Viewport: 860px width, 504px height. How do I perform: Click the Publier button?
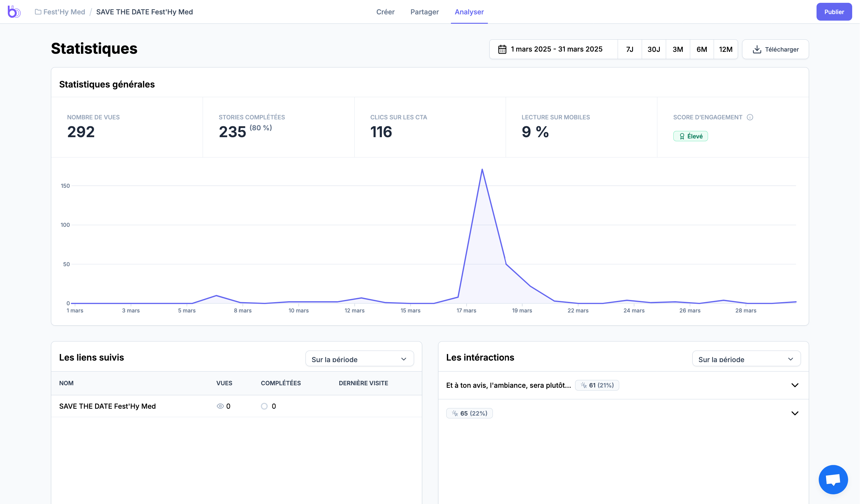834,12
